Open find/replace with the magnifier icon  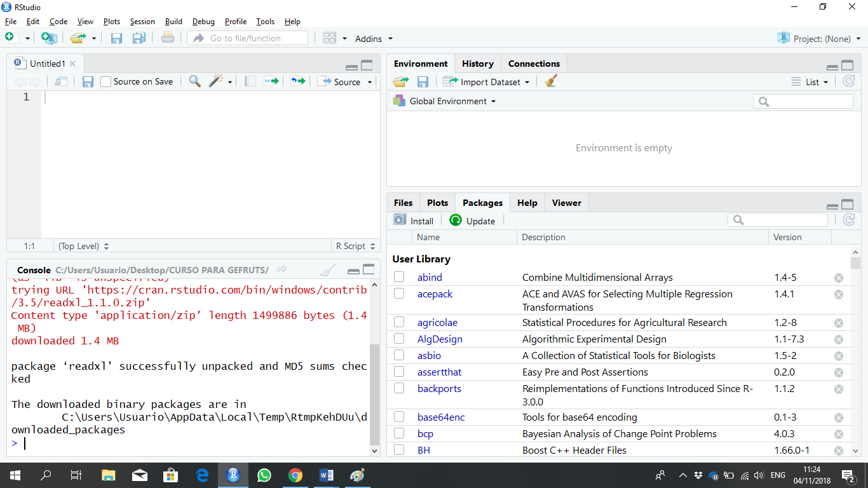pos(195,81)
